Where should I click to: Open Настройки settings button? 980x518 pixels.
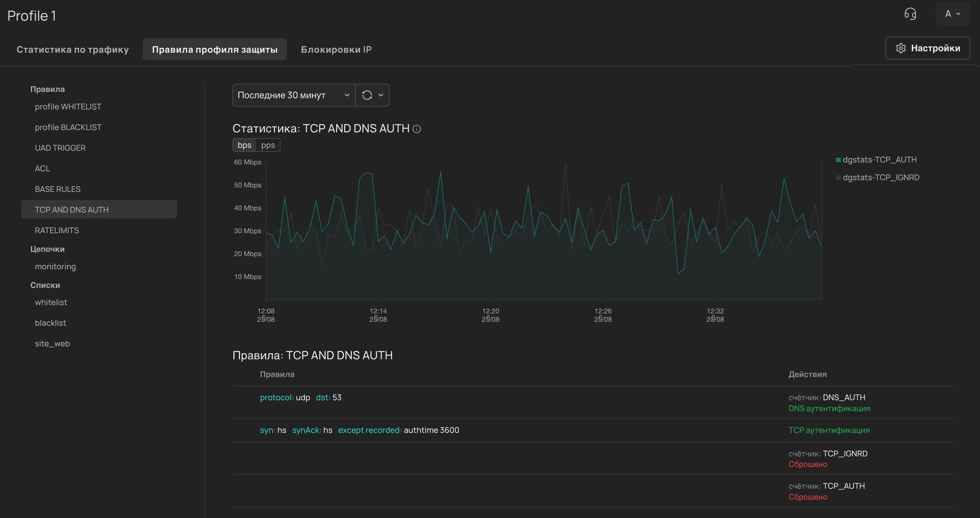coord(927,48)
